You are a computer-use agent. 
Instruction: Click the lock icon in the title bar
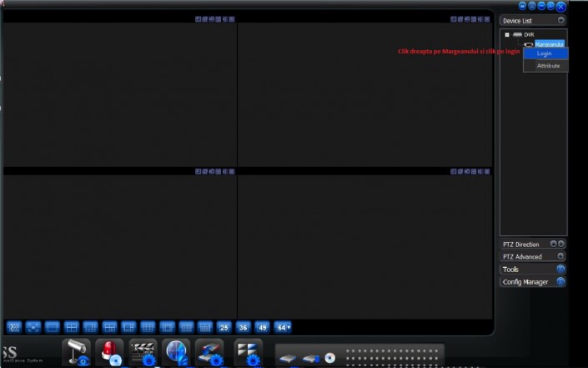tap(523, 6)
